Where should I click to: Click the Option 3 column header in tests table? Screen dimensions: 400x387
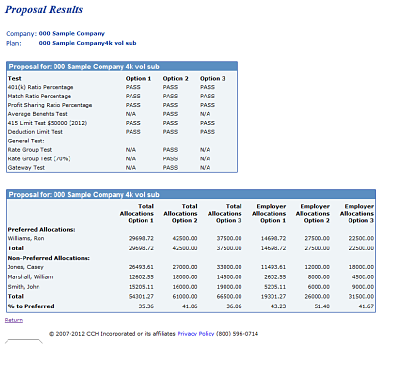tap(213, 79)
